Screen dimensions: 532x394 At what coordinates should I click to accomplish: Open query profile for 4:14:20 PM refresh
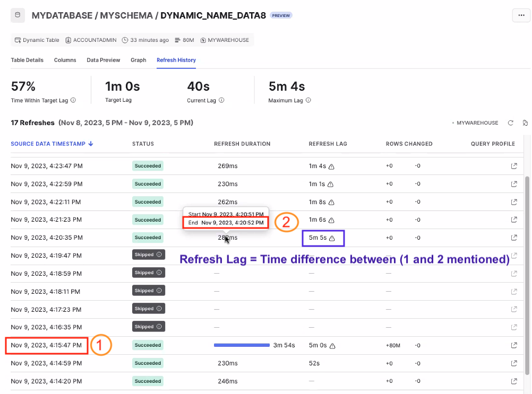tap(513, 381)
